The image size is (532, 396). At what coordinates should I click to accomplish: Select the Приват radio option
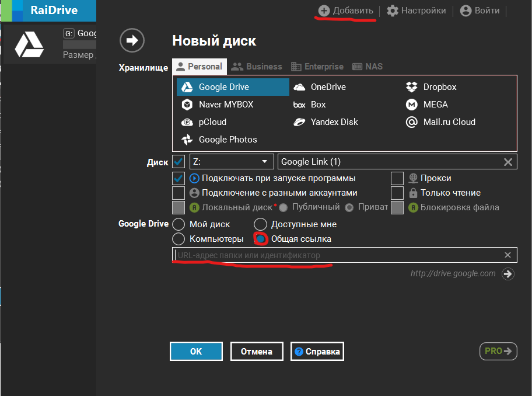(349, 207)
